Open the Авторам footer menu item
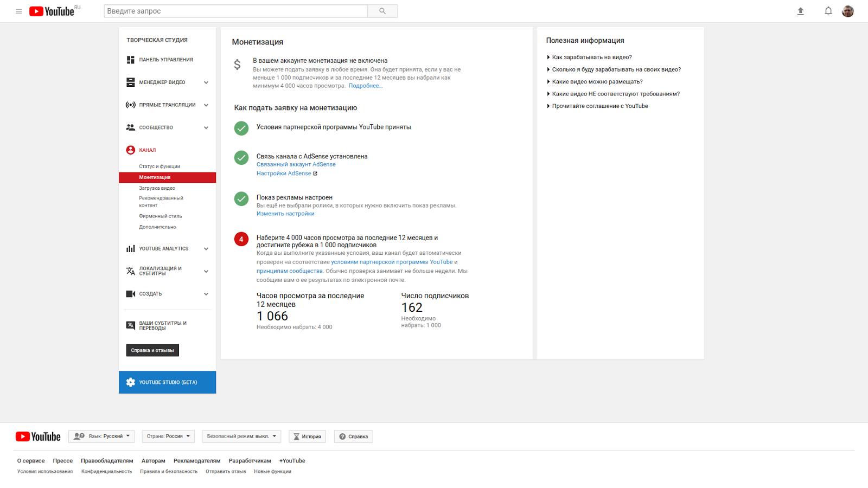Image resolution: width=868 pixels, height=488 pixels. 153,460
